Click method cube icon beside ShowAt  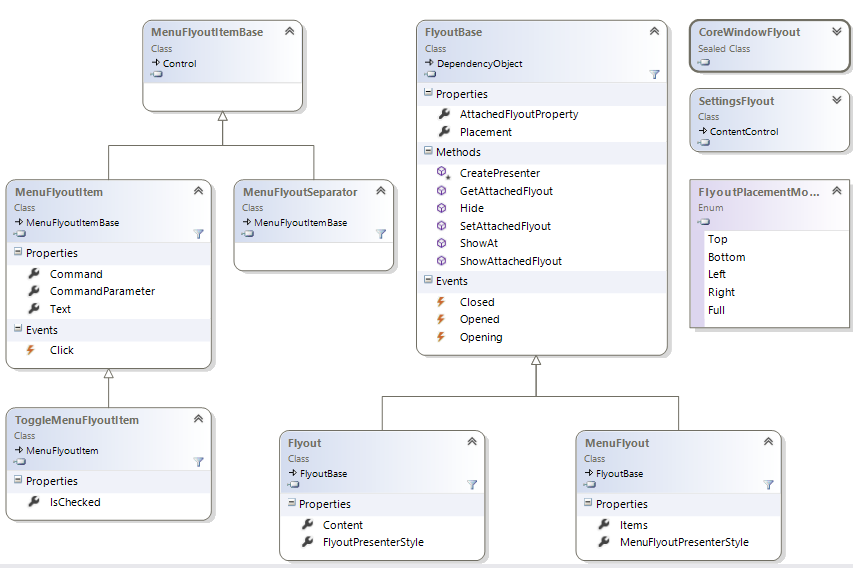[442, 243]
